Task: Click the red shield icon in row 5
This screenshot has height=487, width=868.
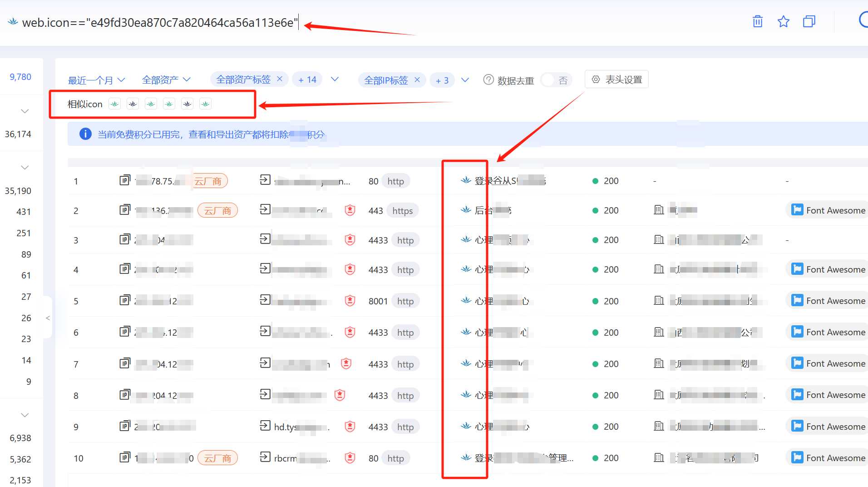Action: (x=350, y=300)
